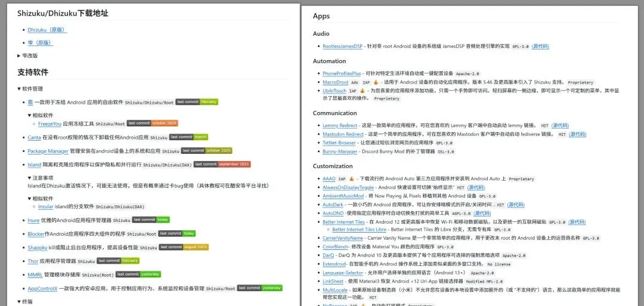Follow the Blocker link
Image resolution: width=644 pixels, height=306 pixels.
click(x=36, y=234)
